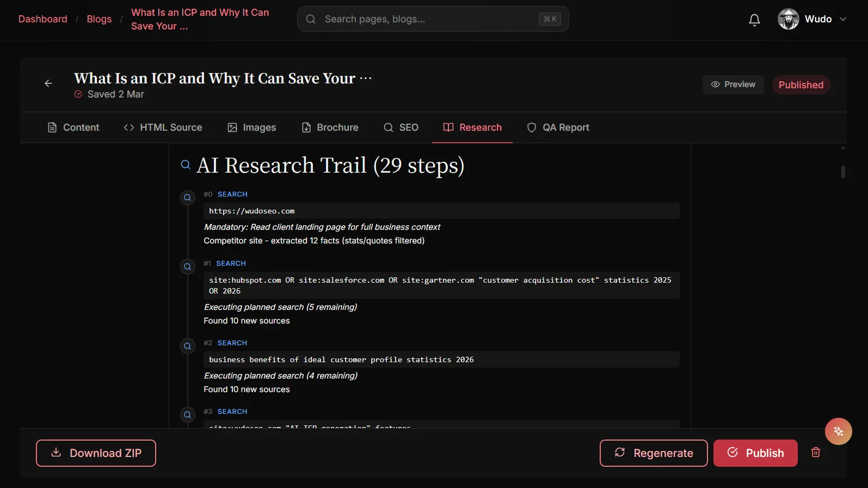Click the Publish button
Screen dimensions: 868x488
tap(755, 453)
